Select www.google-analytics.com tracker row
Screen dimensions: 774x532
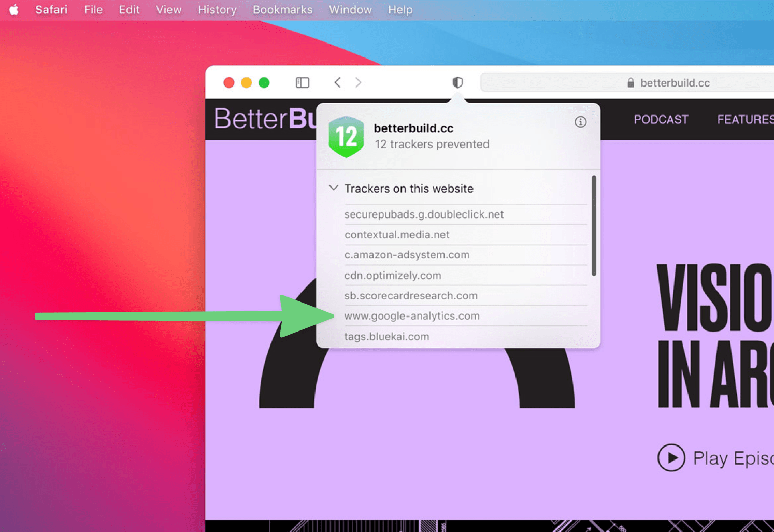click(465, 316)
